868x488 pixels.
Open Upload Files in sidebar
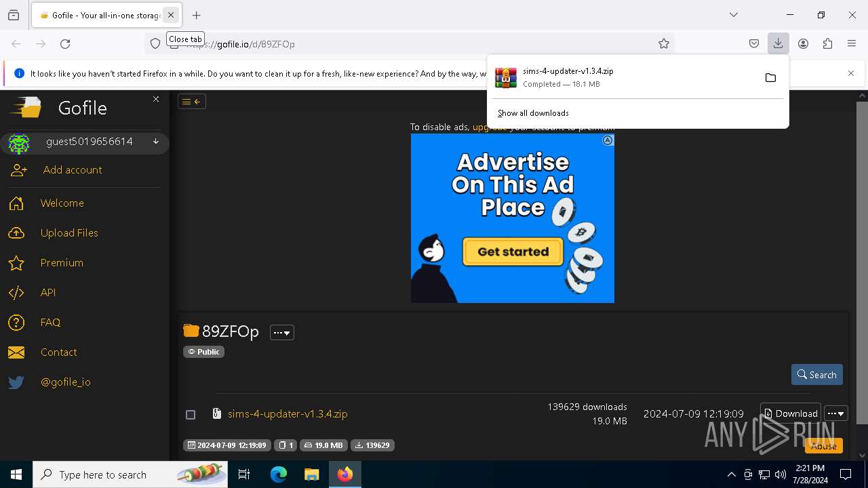69,233
